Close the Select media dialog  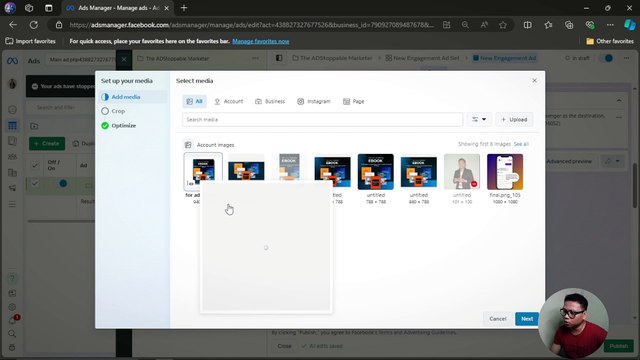click(x=534, y=80)
